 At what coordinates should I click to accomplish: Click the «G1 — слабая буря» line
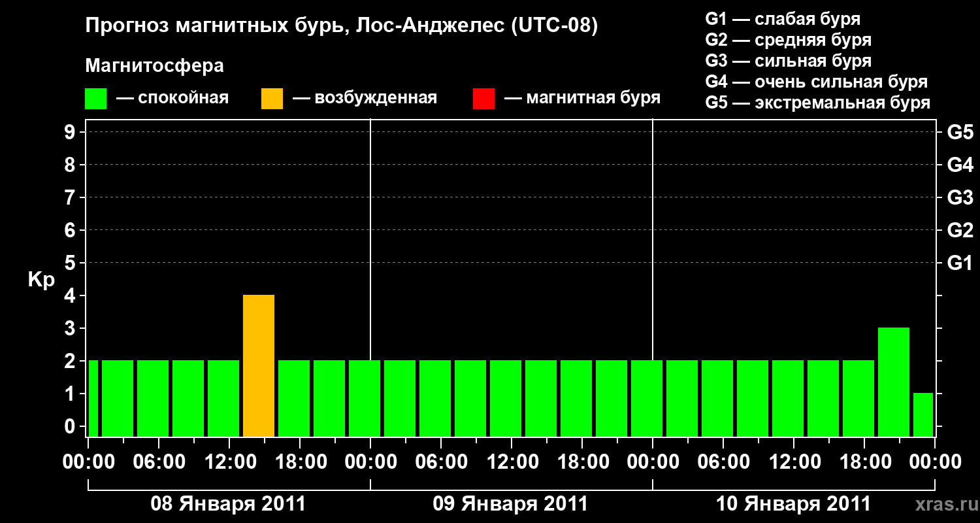(783, 19)
